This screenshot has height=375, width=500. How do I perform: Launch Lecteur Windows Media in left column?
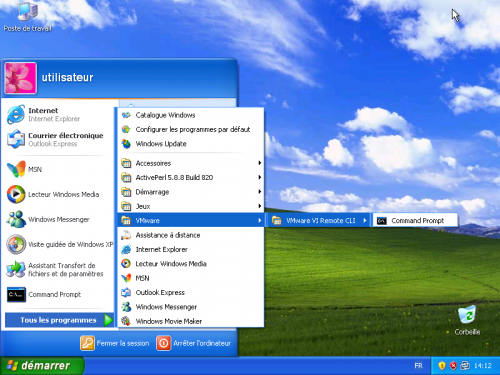58,194
